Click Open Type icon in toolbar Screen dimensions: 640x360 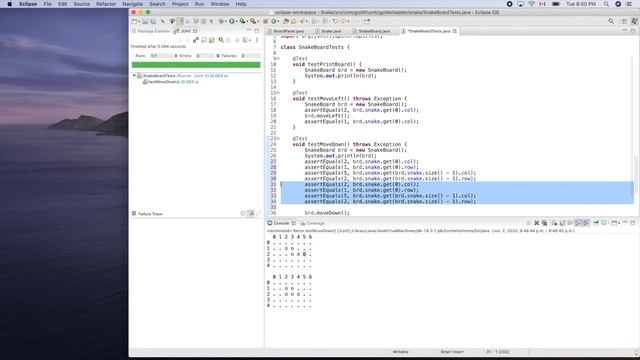click(285, 21)
